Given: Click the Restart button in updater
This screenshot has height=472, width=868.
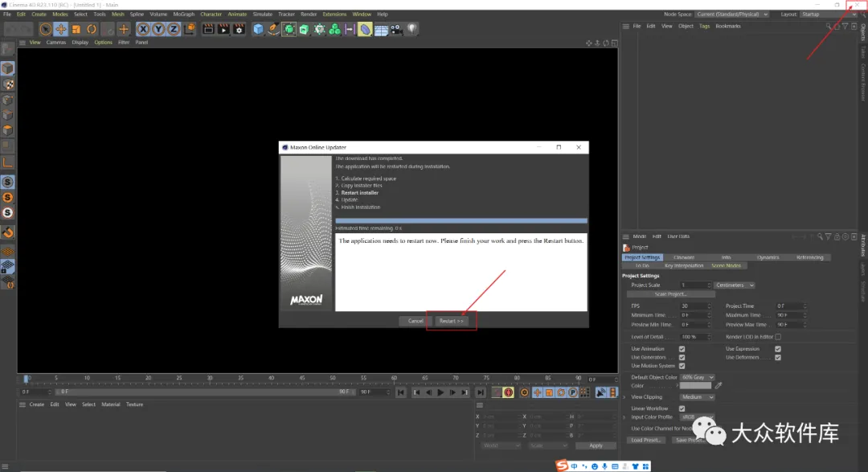Looking at the screenshot, I should pyautogui.click(x=451, y=321).
